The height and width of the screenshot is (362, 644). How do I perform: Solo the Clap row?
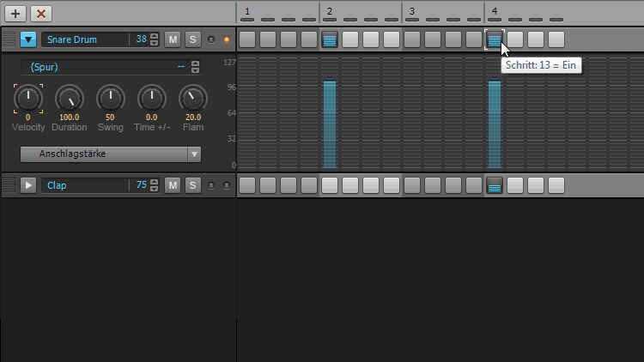click(x=192, y=185)
